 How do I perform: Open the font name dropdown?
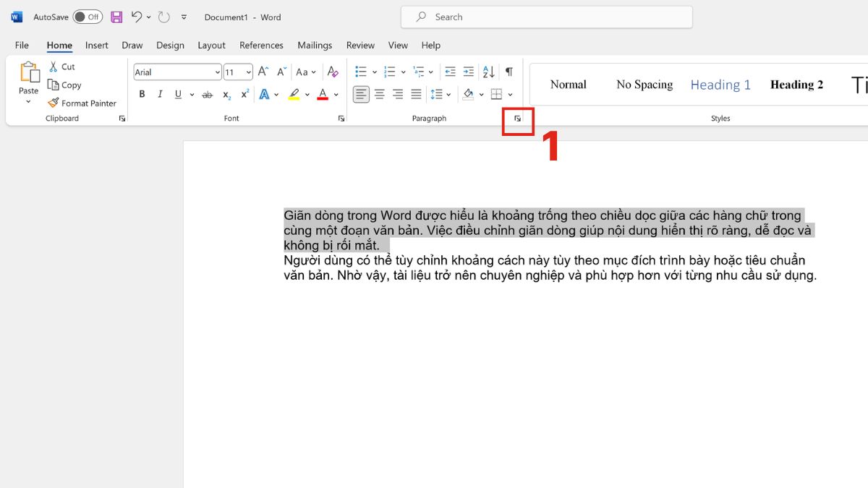pyautogui.click(x=217, y=72)
